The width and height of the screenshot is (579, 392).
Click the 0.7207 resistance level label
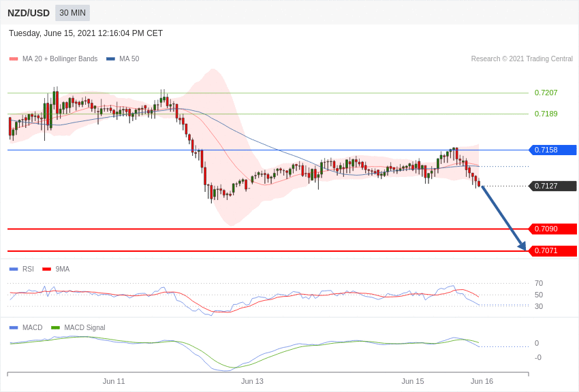[546, 93]
